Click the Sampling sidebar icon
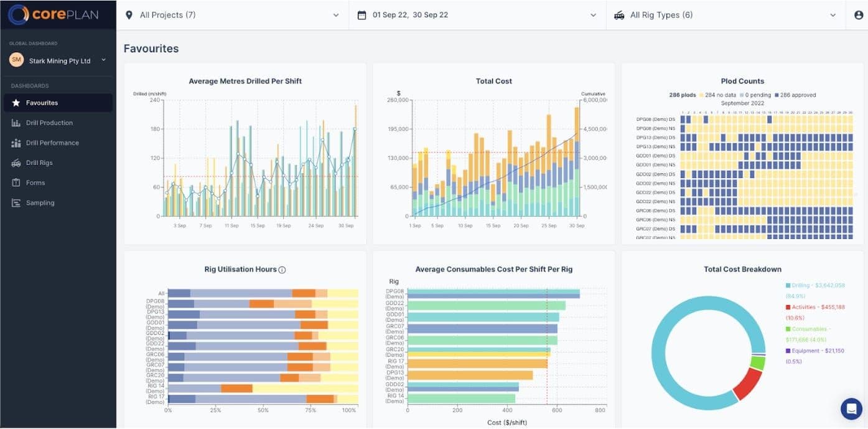 pos(16,202)
